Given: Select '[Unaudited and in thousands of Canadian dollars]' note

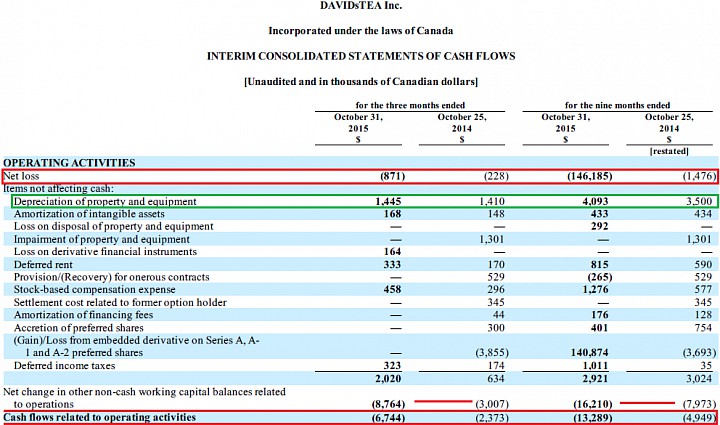Looking at the screenshot, I should coord(361,82).
